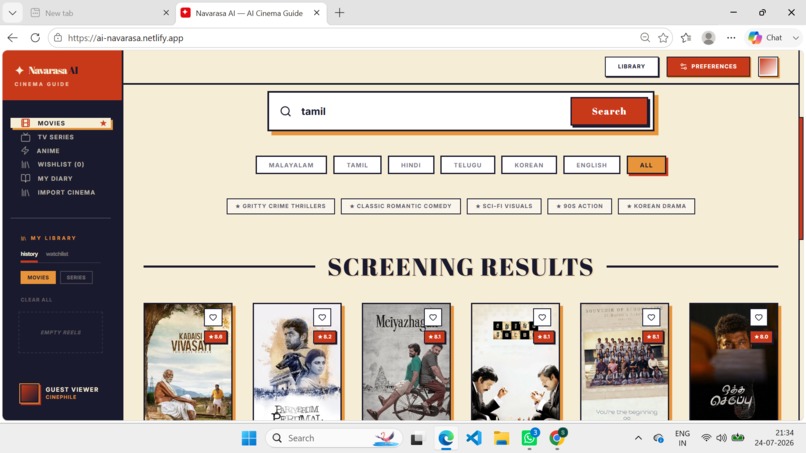Switch to the New tab browser tab
Screen dimensions: 806x453
coord(99,13)
